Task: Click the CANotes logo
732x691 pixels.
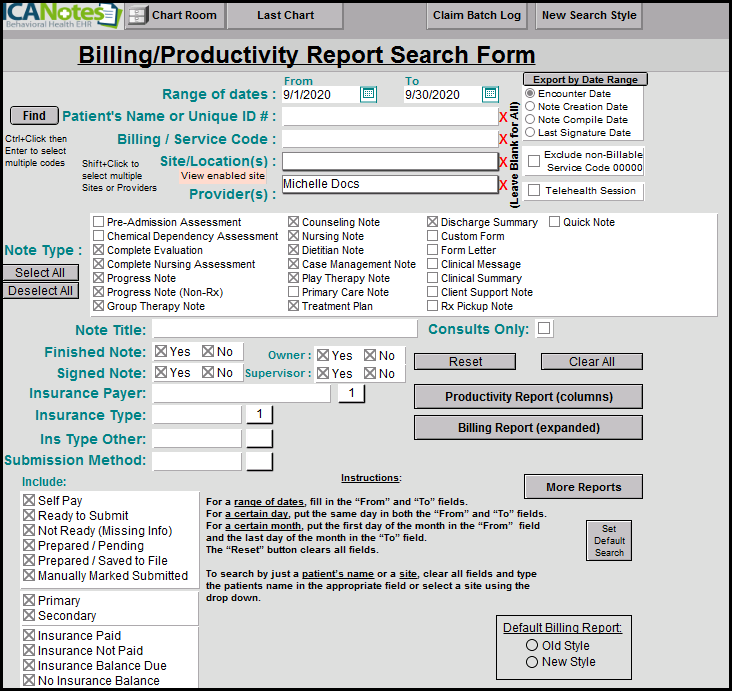Action: 60,15
